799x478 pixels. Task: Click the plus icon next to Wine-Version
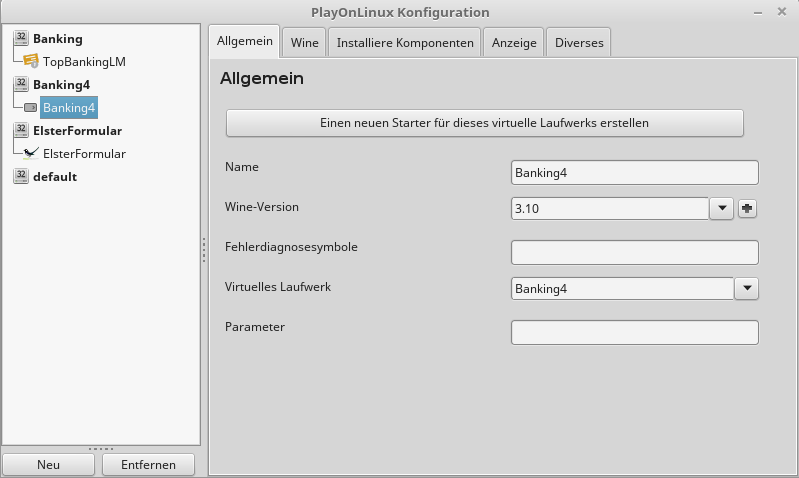[747, 208]
